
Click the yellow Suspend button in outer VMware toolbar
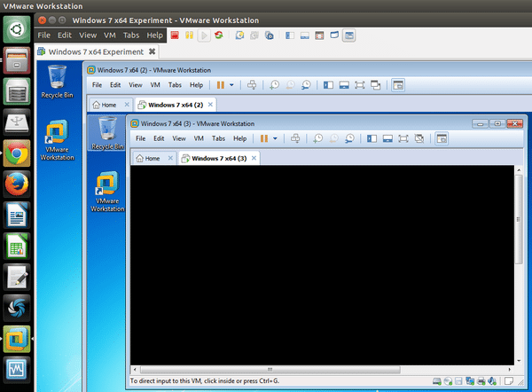(189, 35)
